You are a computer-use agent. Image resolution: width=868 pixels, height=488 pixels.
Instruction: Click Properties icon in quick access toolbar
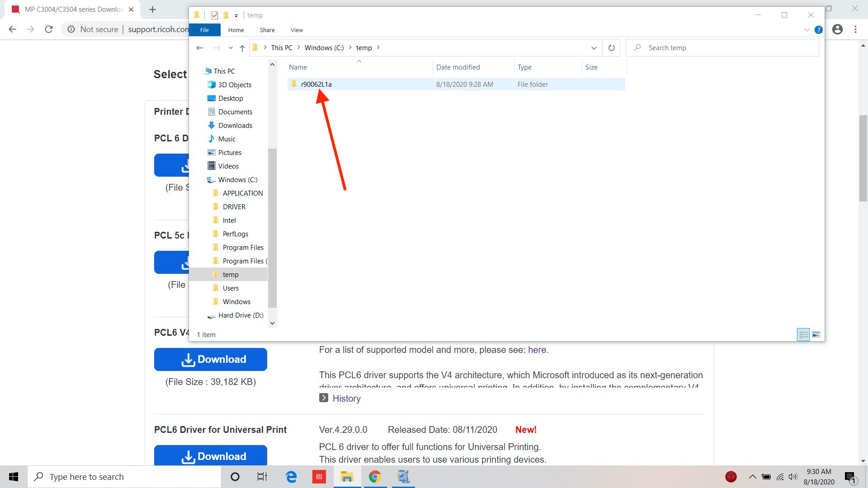tap(215, 15)
